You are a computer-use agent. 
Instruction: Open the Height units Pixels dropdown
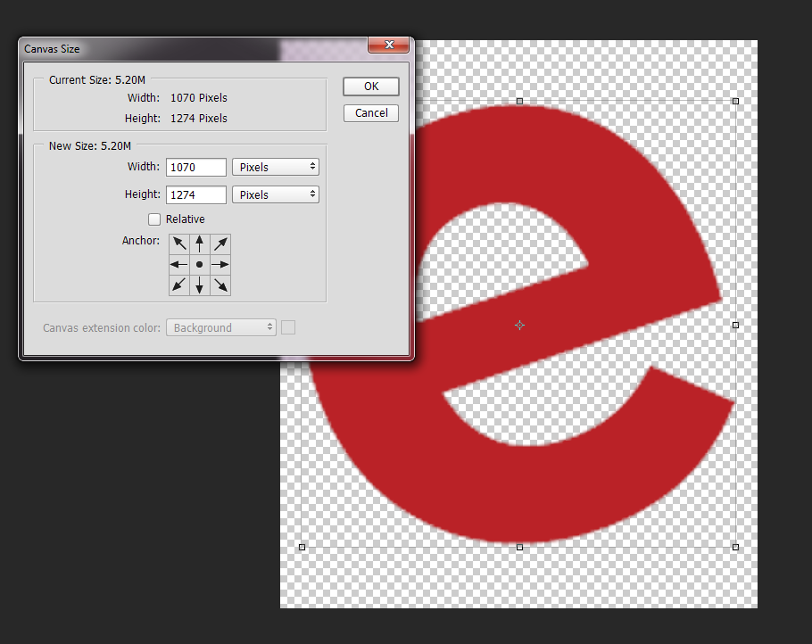(275, 194)
